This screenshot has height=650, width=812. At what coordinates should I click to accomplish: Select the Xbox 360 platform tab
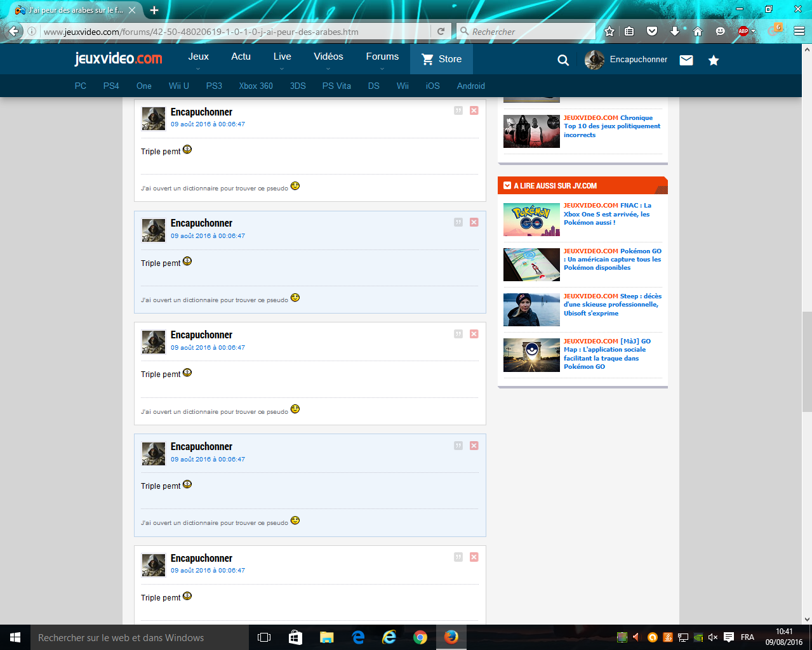256,86
